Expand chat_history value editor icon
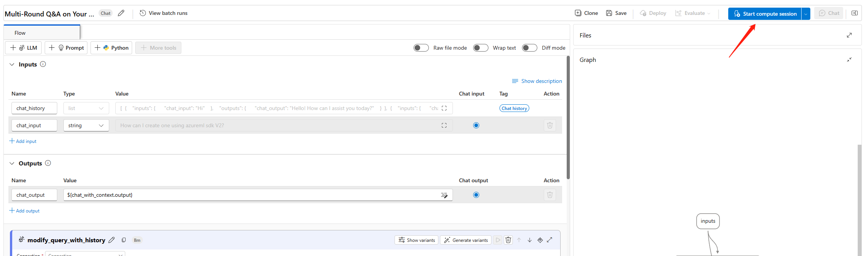 click(x=444, y=108)
